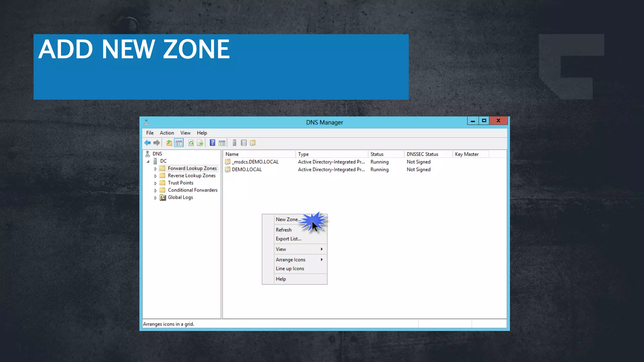Click the lined list sheet toolbar icon
The height and width of the screenshot is (362, 644).
244,143
